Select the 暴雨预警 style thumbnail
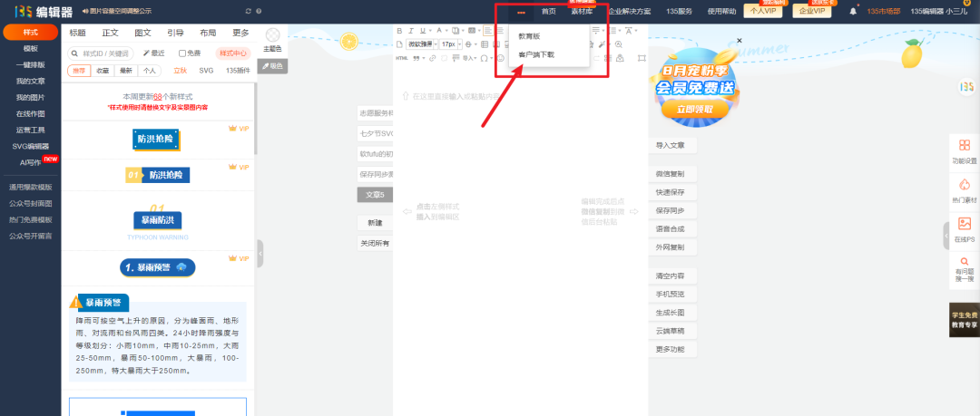 158,267
